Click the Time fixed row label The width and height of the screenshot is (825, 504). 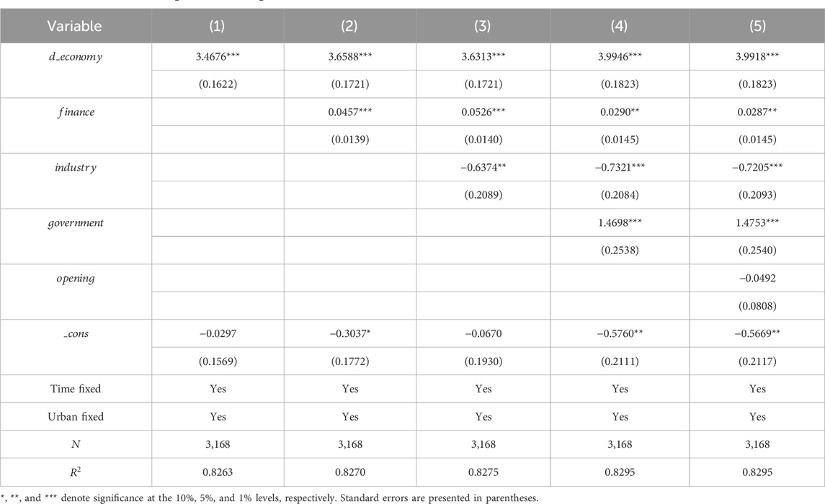75,389
